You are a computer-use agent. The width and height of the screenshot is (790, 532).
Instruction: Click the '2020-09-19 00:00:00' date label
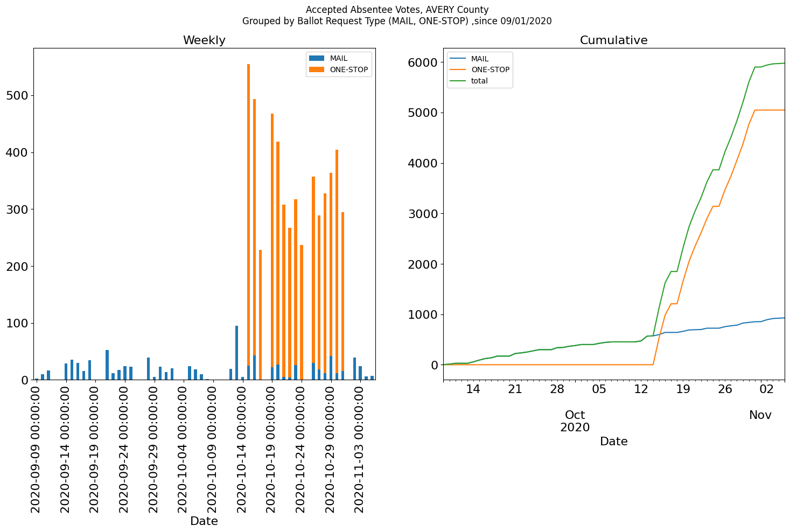(x=95, y=449)
